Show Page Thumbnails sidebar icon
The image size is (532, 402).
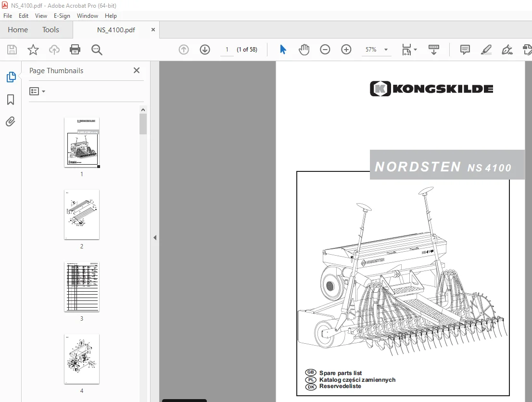[x=11, y=77]
